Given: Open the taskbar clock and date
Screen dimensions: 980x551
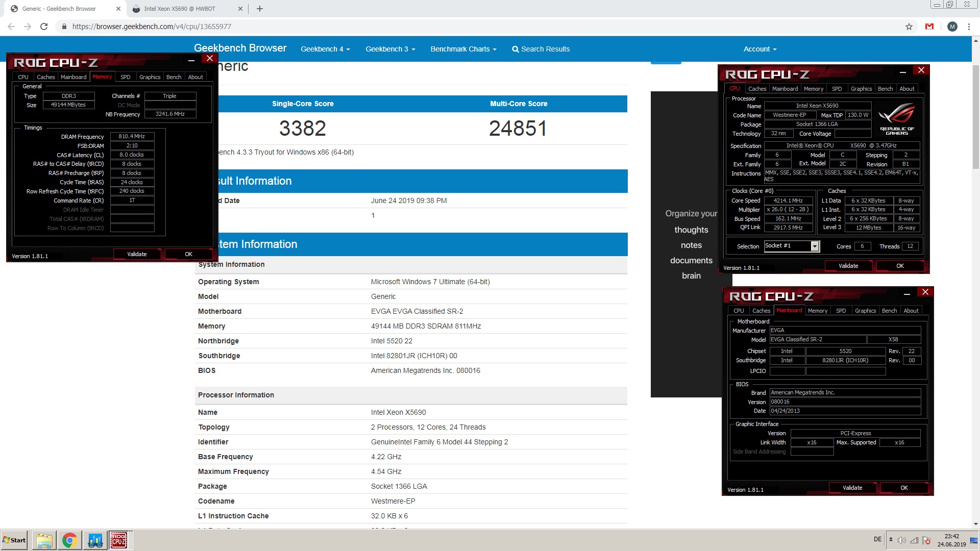Looking at the screenshot, I should click(x=951, y=540).
